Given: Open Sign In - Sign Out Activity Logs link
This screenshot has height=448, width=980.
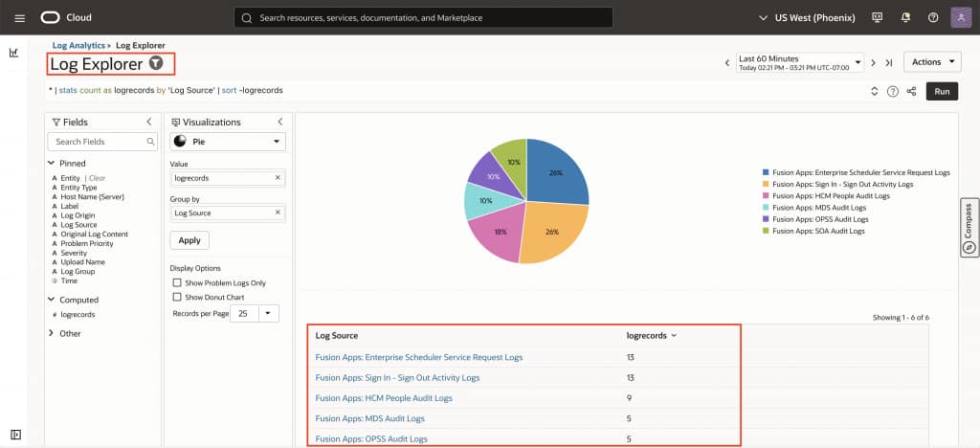Looking at the screenshot, I should pos(397,378).
